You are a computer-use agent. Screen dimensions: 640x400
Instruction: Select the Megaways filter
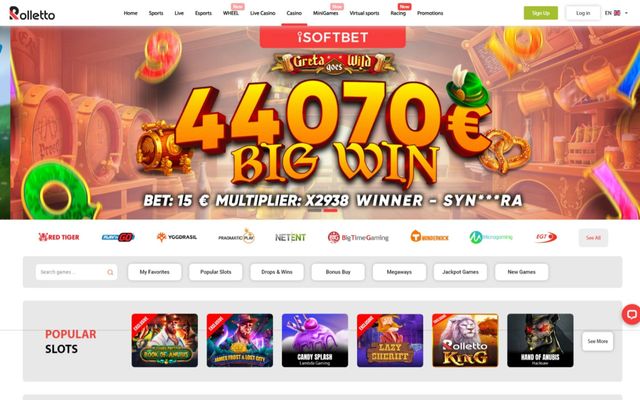pos(399,272)
